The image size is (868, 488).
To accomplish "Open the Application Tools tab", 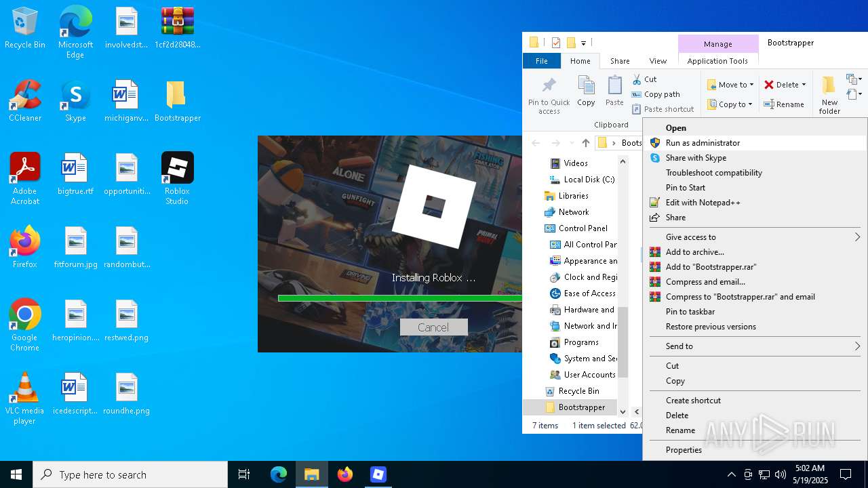I will point(717,61).
